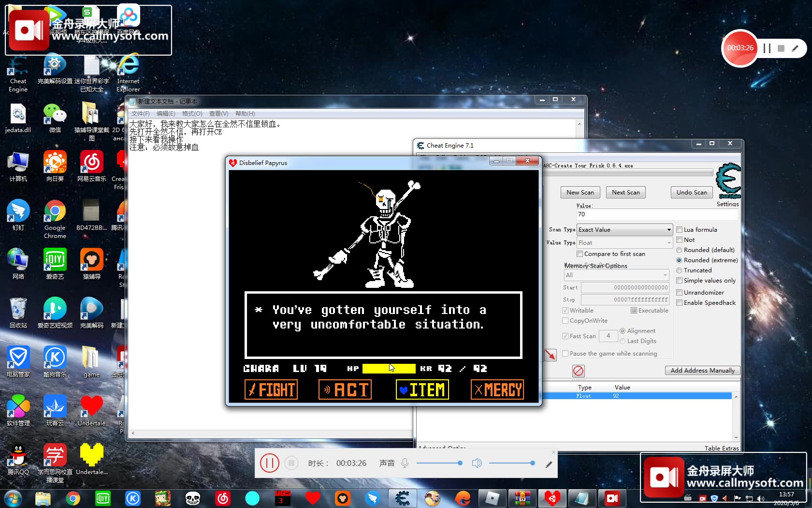Open the Cheat Engine desktop shortcut
Viewport: 812px width, 508px height.
[x=18, y=74]
